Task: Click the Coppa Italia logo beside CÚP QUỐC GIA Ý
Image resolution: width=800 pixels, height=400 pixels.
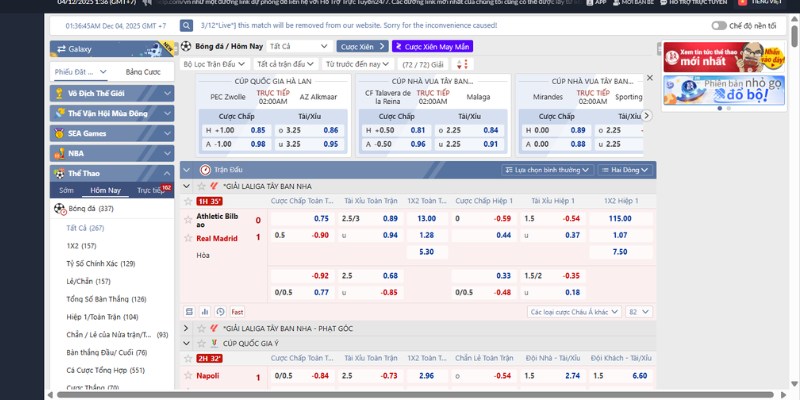Action: click(214, 343)
